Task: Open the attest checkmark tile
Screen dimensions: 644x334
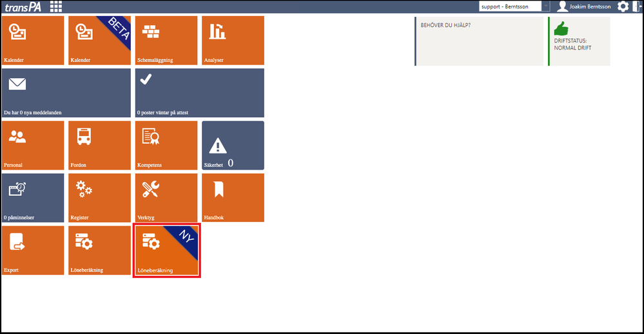Action: point(200,93)
